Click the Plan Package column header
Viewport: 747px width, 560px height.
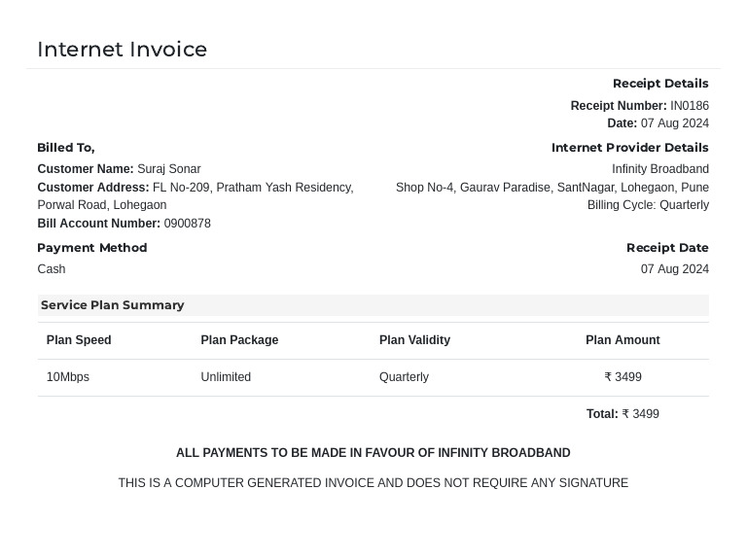[x=239, y=340]
